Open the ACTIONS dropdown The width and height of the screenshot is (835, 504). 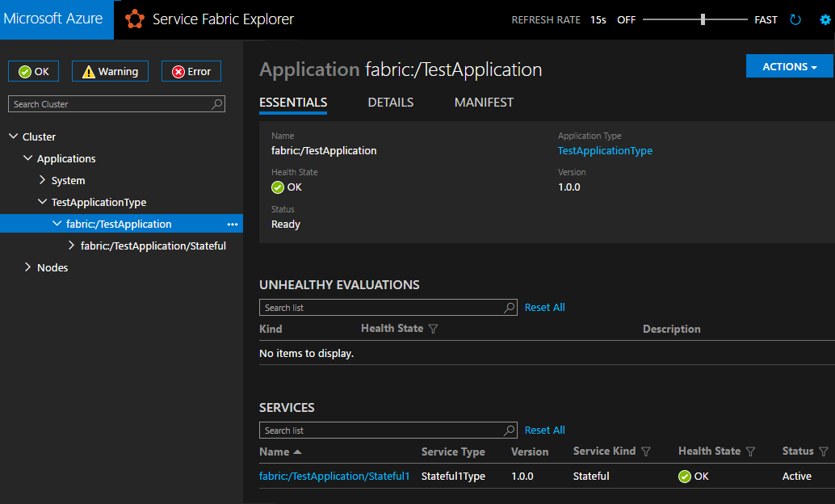[x=789, y=65]
